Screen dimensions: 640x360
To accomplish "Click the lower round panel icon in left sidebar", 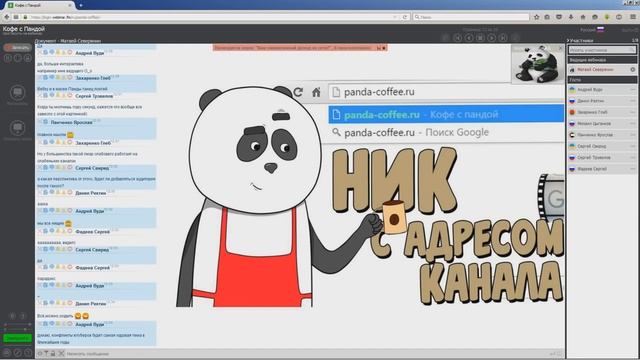I will coord(18,128).
